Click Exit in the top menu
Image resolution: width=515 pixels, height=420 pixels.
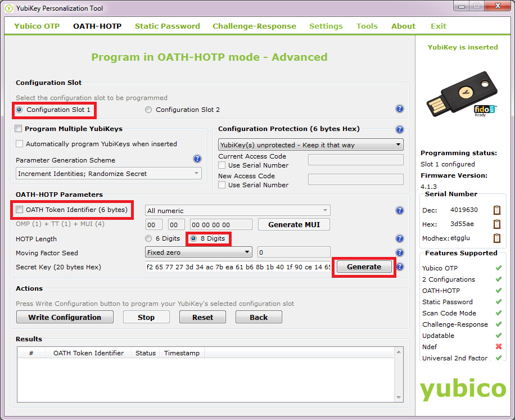coord(439,26)
